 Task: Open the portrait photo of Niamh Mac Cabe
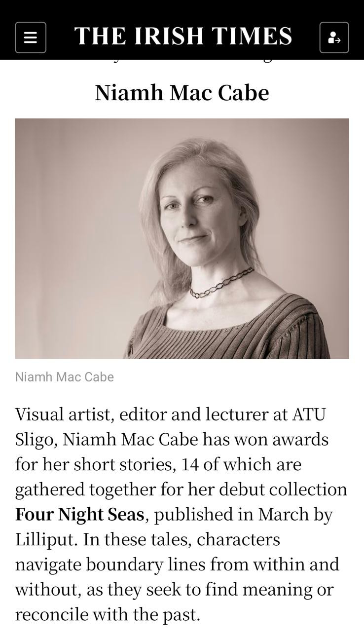tap(182, 238)
